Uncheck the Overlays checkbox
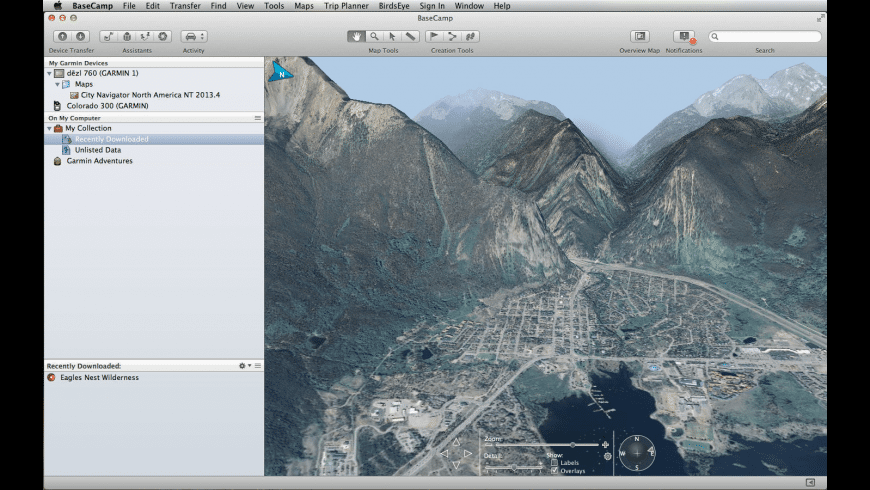The image size is (870, 490). (555, 471)
